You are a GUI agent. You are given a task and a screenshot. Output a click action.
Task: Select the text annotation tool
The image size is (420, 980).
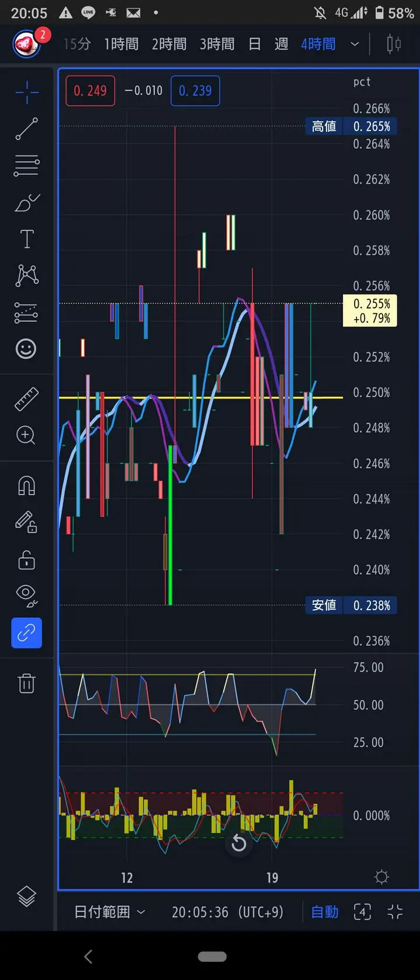click(27, 239)
